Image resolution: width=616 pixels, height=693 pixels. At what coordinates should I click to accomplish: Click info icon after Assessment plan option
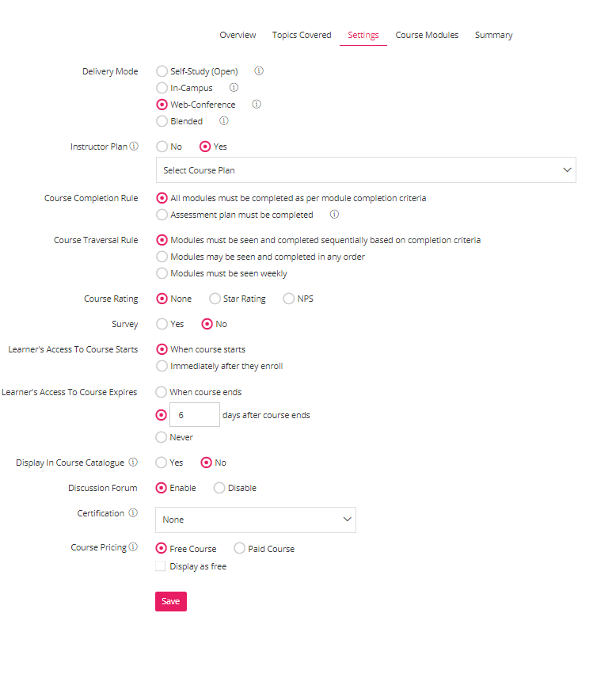334,215
